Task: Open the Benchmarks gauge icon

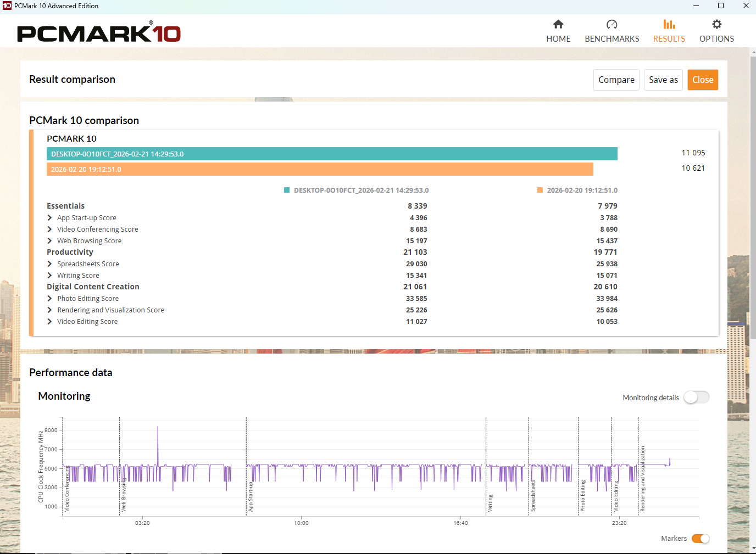Action: [612, 24]
